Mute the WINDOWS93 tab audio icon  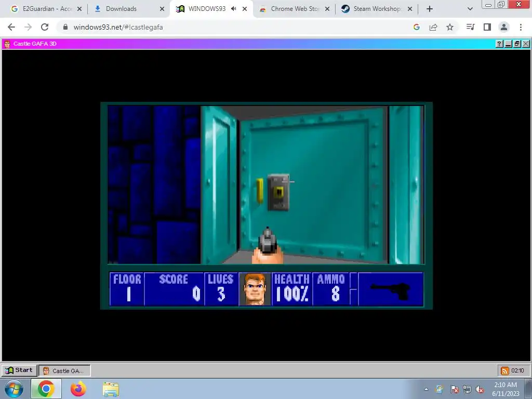[x=234, y=9]
